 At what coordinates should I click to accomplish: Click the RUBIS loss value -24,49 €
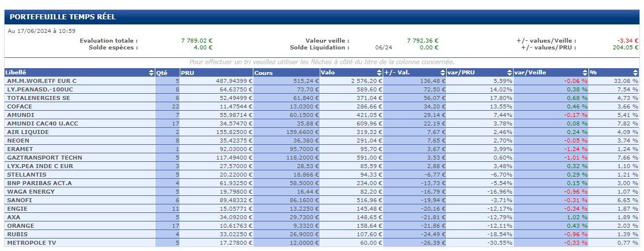tap(433, 234)
